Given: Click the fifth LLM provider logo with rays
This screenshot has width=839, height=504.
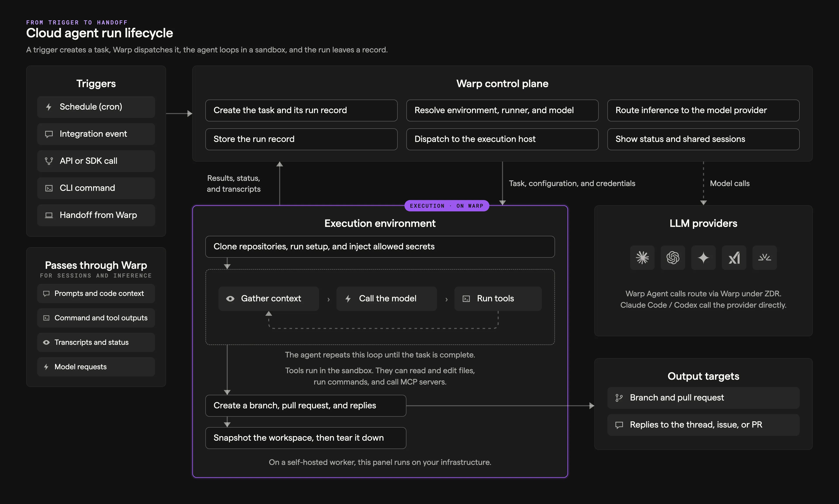Looking at the screenshot, I should point(764,258).
